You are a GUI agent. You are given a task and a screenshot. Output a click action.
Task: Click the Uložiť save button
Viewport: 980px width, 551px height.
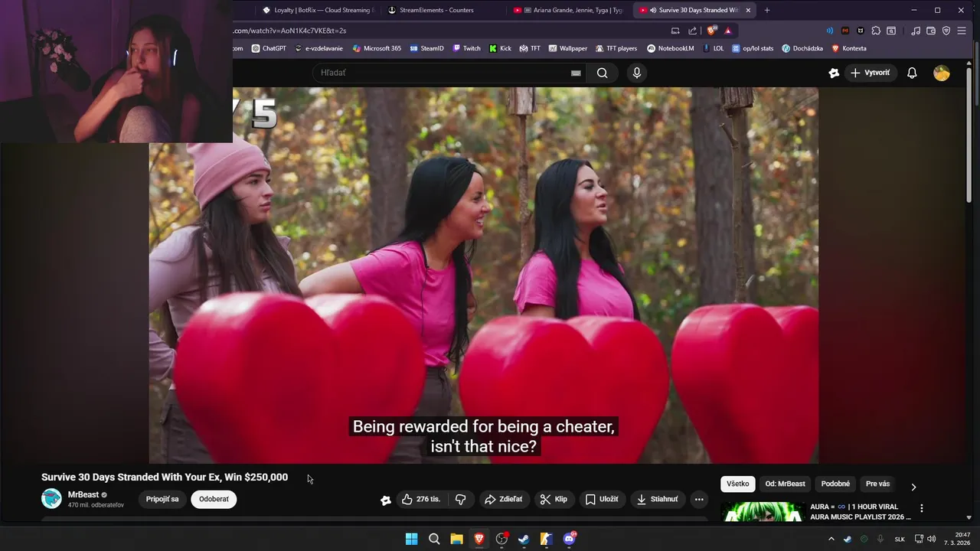pos(602,499)
